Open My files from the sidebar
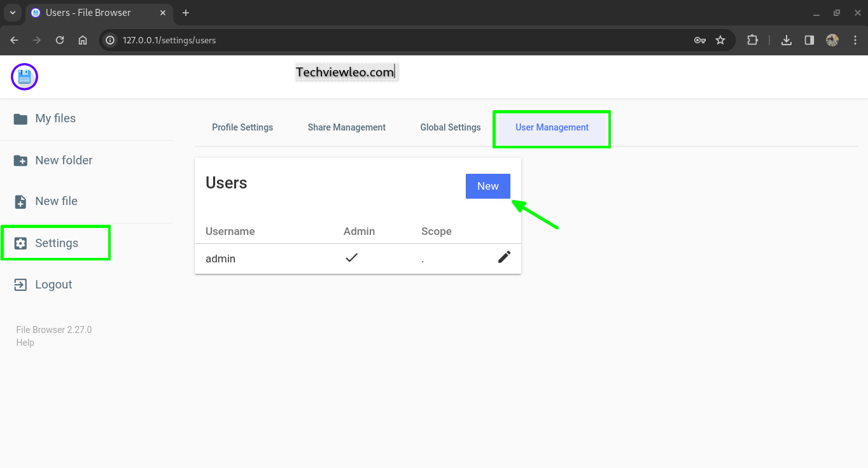Image resolution: width=868 pixels, height=468 pixels. click(56, 118)
